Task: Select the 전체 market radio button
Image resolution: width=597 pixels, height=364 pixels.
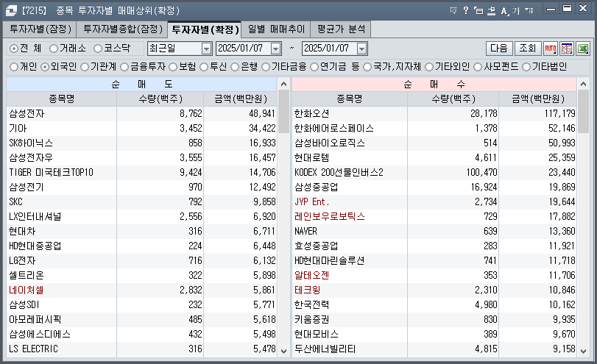Action: pos(14,49)
